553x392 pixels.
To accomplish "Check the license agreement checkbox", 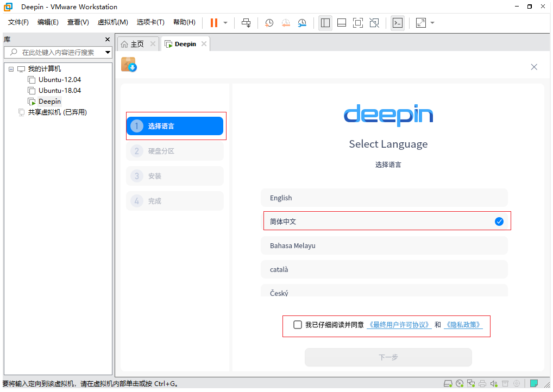I will pos(298,325).
